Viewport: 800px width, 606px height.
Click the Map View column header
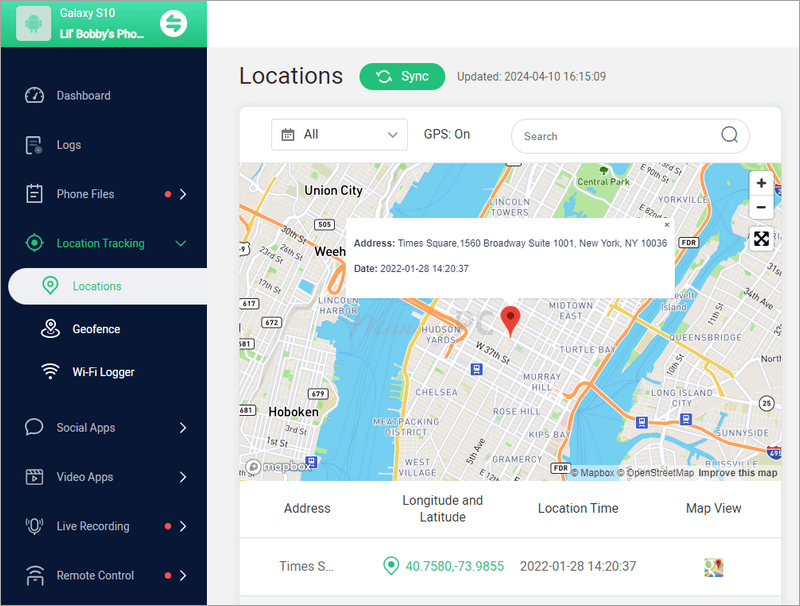point(714,508)
